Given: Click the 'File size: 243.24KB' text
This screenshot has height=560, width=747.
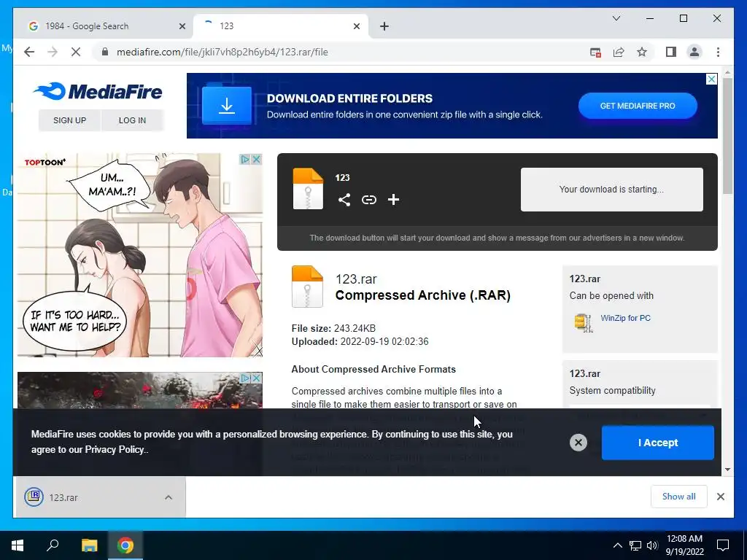Looking at the screenshot, I should pos(333,328).
